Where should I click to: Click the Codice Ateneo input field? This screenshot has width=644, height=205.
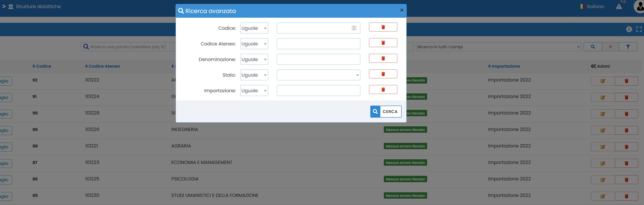click(318, 44)
